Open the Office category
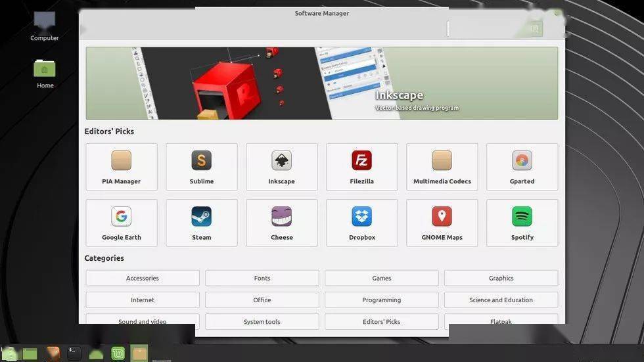This screenshot has height=362, width=644. click(262, 300)
